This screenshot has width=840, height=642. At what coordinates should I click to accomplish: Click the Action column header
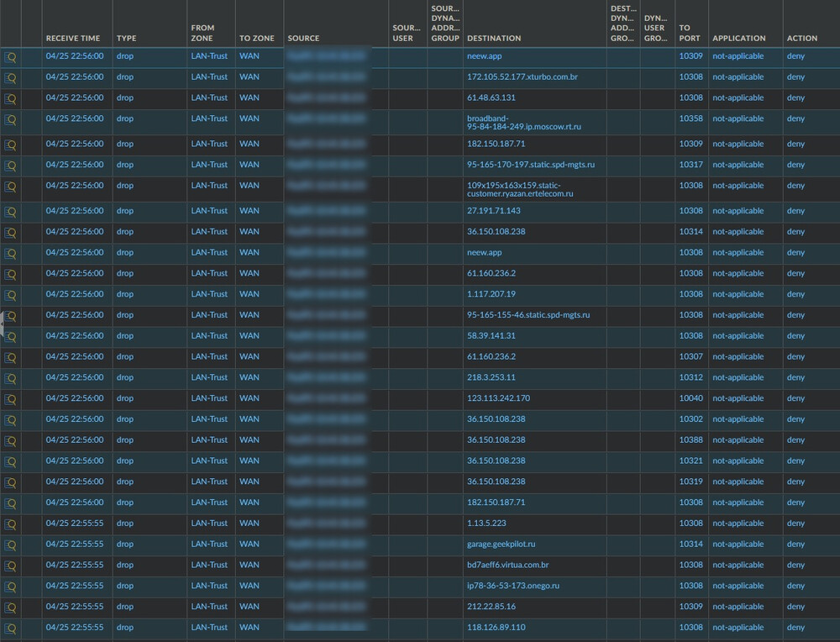[801, 38]
